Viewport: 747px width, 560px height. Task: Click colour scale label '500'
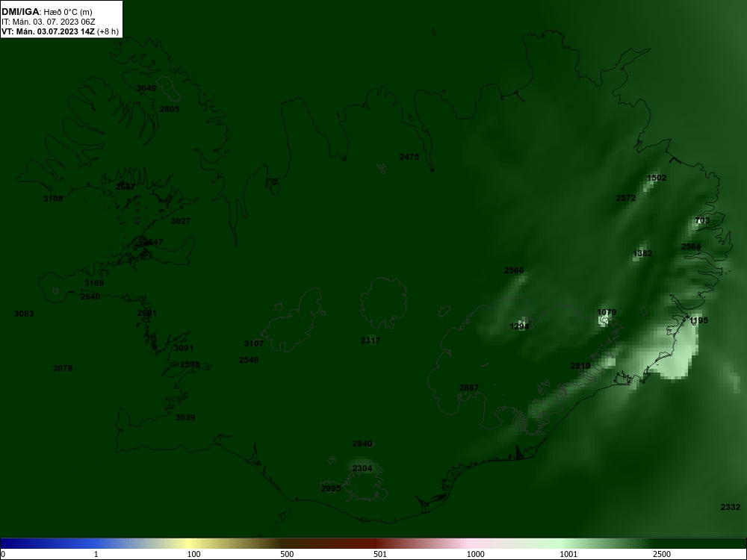(x=287, y=554)
